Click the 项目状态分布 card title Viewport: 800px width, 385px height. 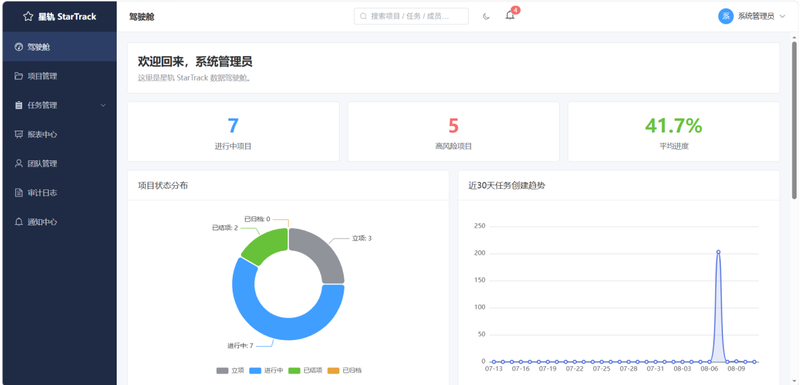[163, 186]
